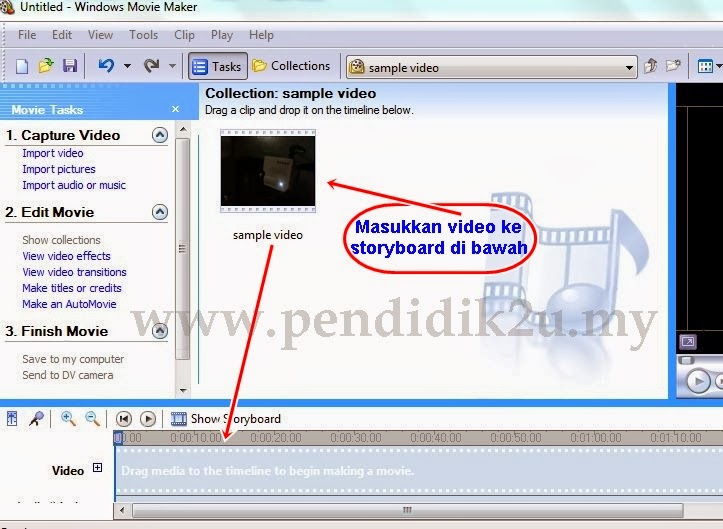Toggle the Collections pane button
This screenshot has width=723, height=529.
click(x=291, y=66)
